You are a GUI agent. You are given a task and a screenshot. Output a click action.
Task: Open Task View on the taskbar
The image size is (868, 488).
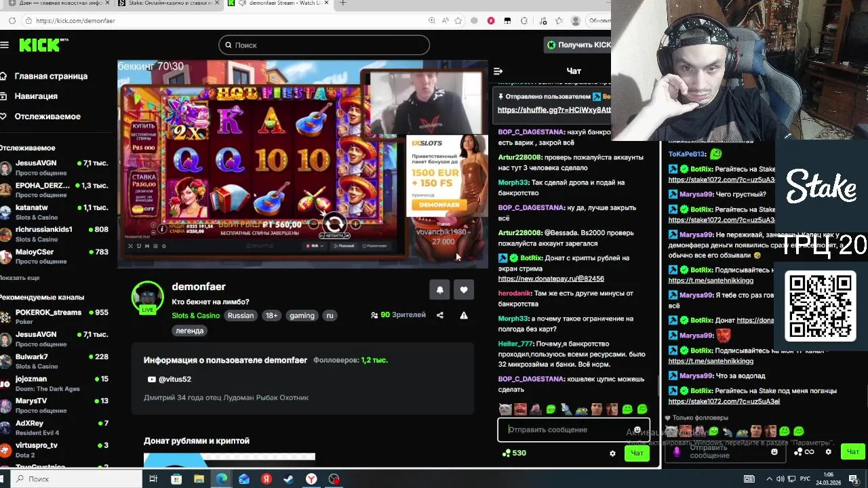click(x=153, y=479)
